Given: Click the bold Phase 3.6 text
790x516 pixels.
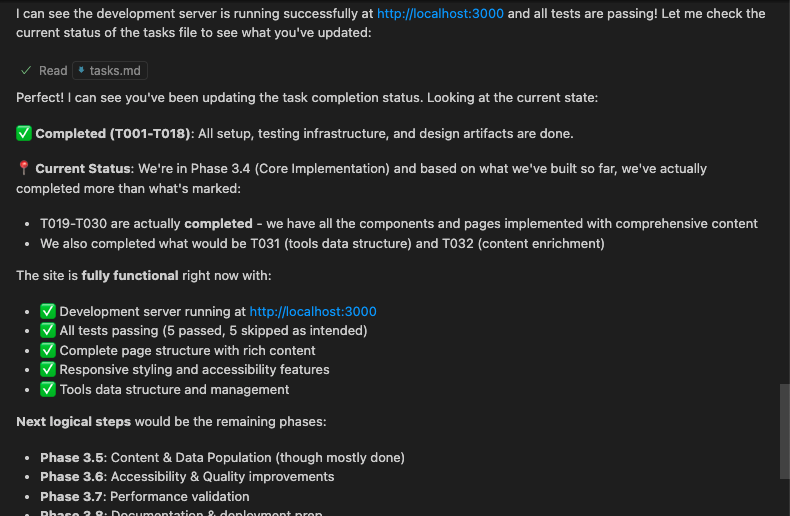Looking at the screenshot, I should tap(72, 477).
